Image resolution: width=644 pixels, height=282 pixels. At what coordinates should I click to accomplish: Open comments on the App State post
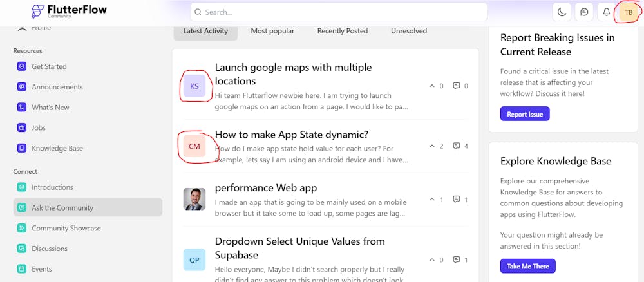click(457, 146)
